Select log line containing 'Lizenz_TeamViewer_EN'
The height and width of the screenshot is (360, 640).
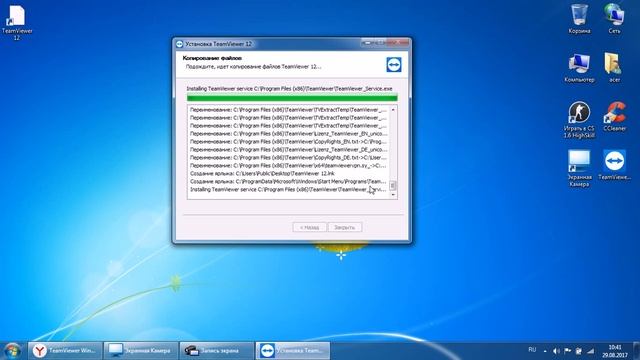click(288, 133)
